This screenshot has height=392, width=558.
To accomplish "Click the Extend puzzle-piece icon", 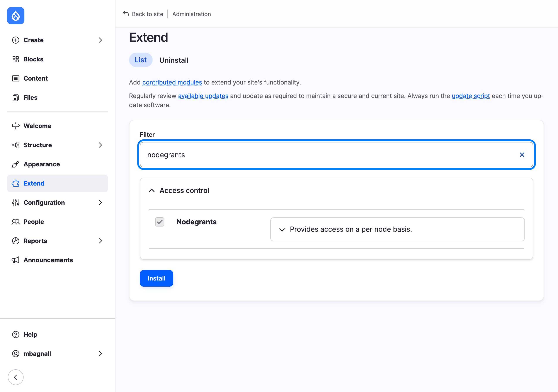I will pyautogui.click(x=15, y=183).
